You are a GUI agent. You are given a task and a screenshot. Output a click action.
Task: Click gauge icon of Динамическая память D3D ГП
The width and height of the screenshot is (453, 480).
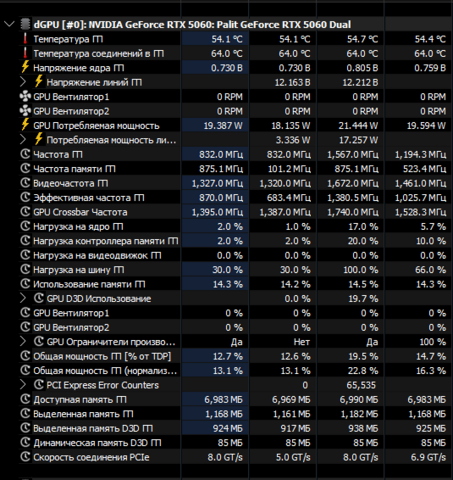click(x=25, y=442)
